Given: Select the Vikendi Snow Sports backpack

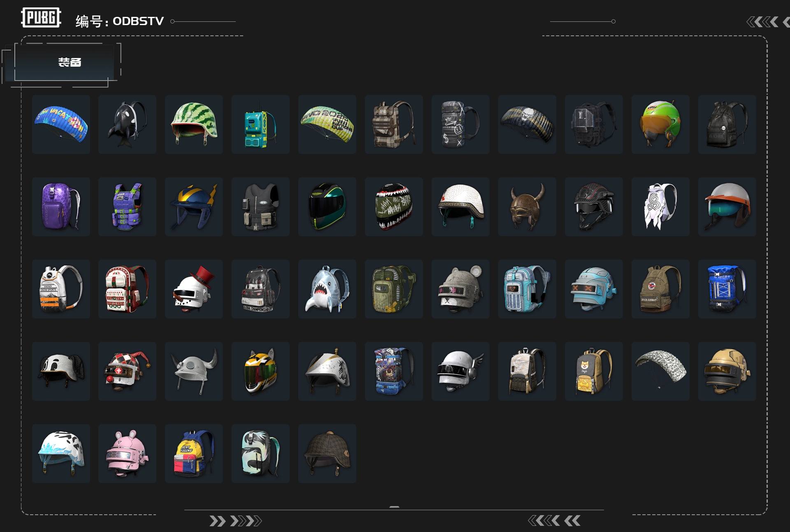Looking at the screenshot, I should click(61, 289).
